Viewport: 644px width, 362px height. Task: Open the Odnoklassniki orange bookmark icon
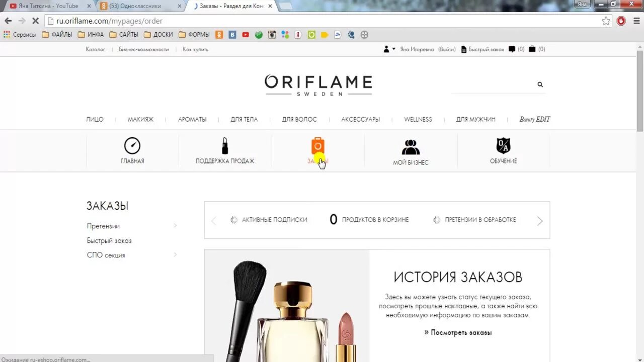tap(219, 35)
